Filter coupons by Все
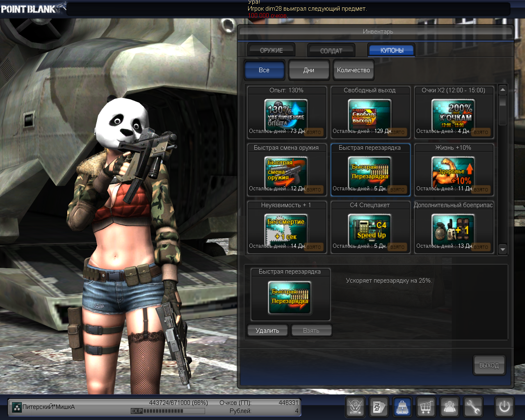The image size is (525, 420). [264, 70]
